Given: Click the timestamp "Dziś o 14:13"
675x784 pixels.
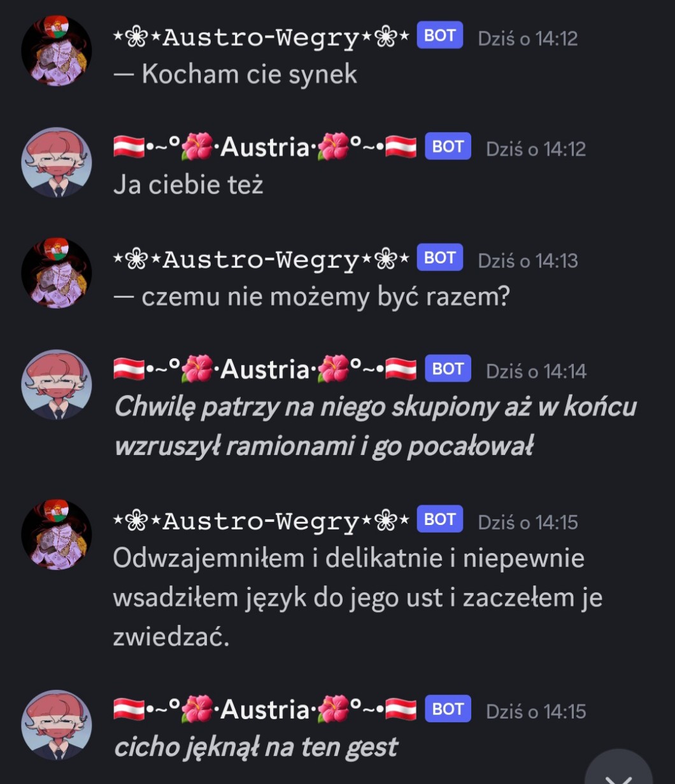Looking at the screenshot, I should tap(528, 260).
